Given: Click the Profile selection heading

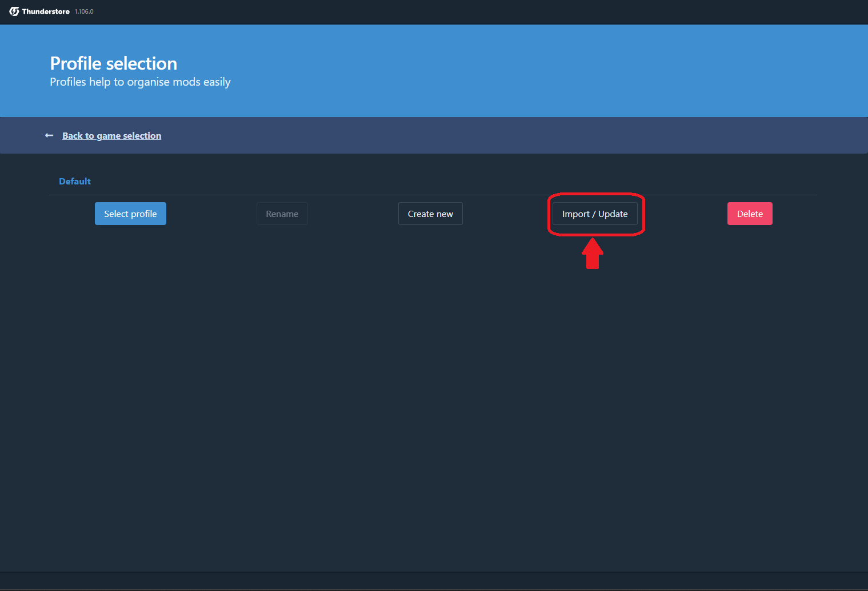Looking at the screenshot, I should click(113, 63).
